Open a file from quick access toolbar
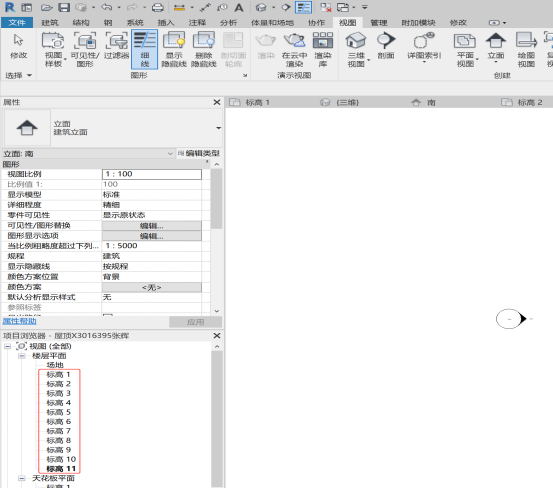 [46, 7]
